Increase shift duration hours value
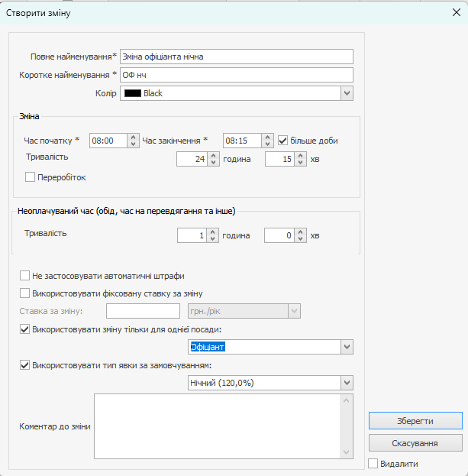 213,156
